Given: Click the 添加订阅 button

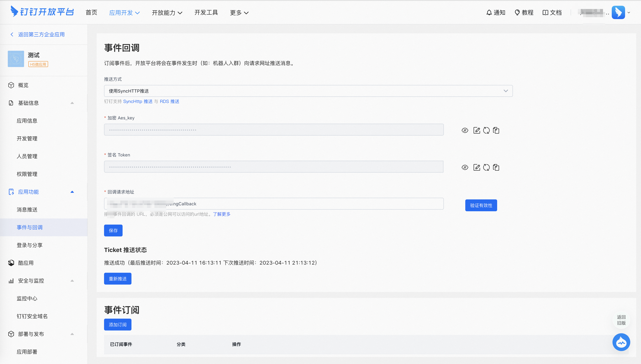Looking at the screenshot, I should 118,325.
